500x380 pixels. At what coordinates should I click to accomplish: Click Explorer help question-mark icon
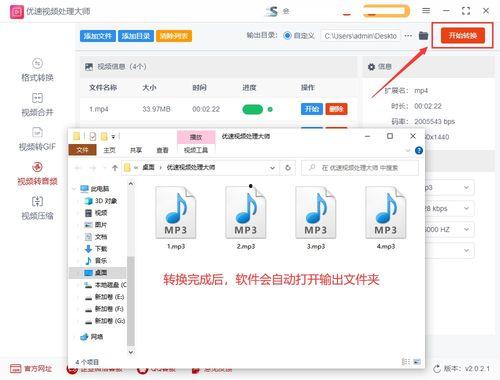click(419, 150)
